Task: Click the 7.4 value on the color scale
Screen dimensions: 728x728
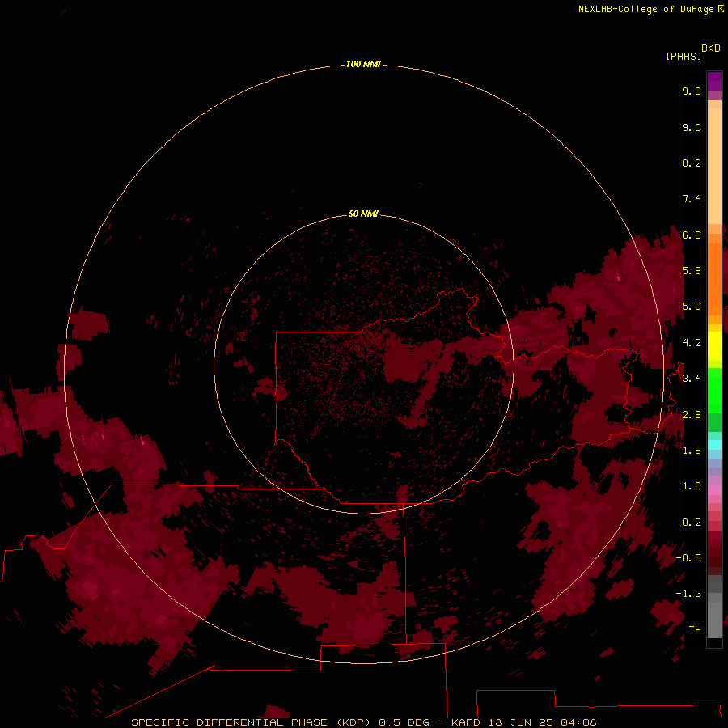Action: (x=692, y=199)
